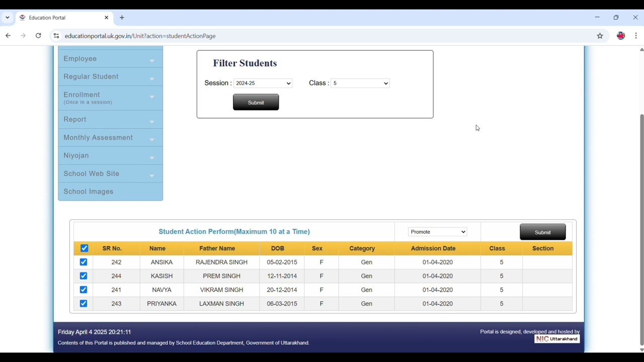The image size is (644, 362).
Task: Open Chrome three-dot menu
Action: (636, 36)
